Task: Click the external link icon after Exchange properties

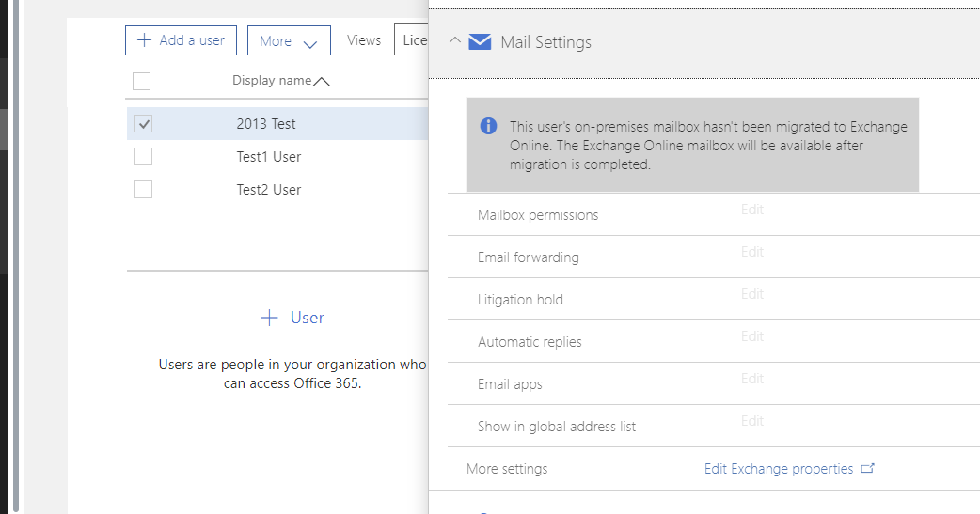Action: 867,468
